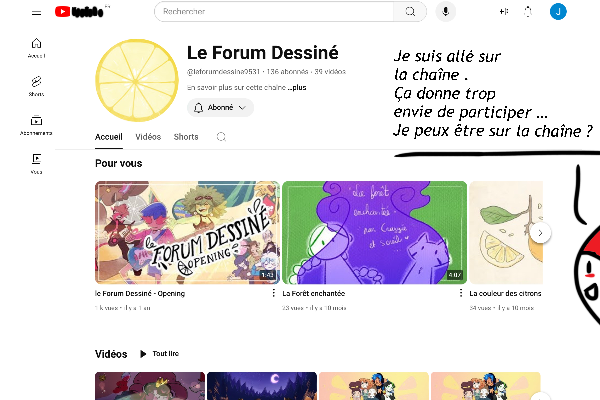The height and width of the screenshot is (400, 600).
Task: Click the YouTube logo
Action: point(79,12)
